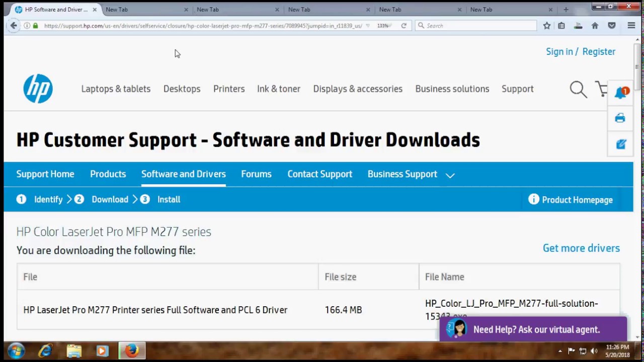The height and width of the screenshot is (362, 644).
Task: Click the Register link
Action: [599, 52]
